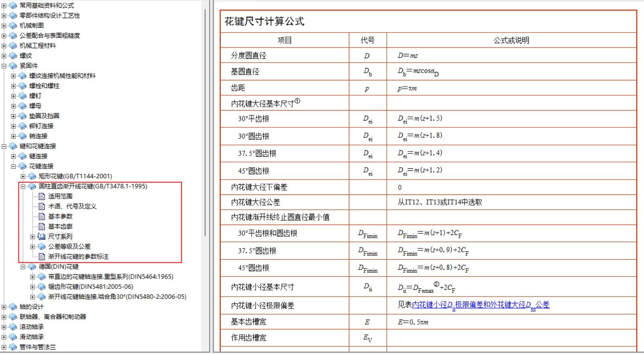The height and width of the screenshot is (354, 644).
Task: Expand the 尺寸系列 tree node
Action: click(x=33, y=237)
